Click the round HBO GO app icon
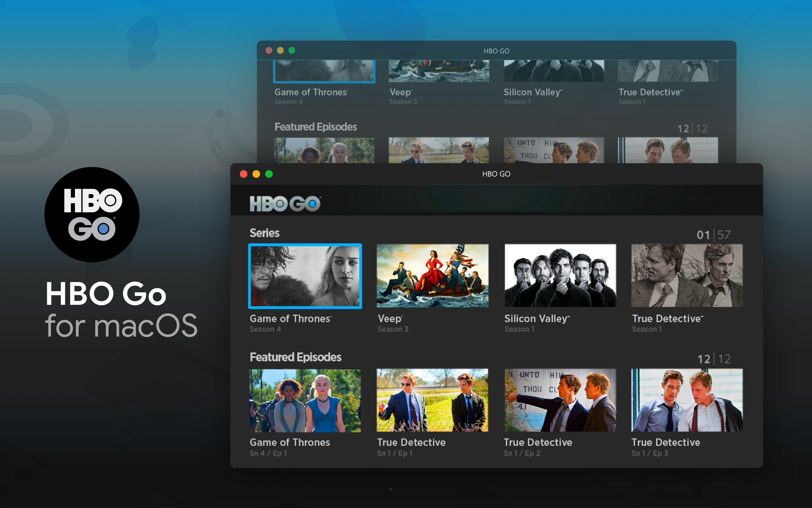812x508 pixels. click(x=92, y=215)
